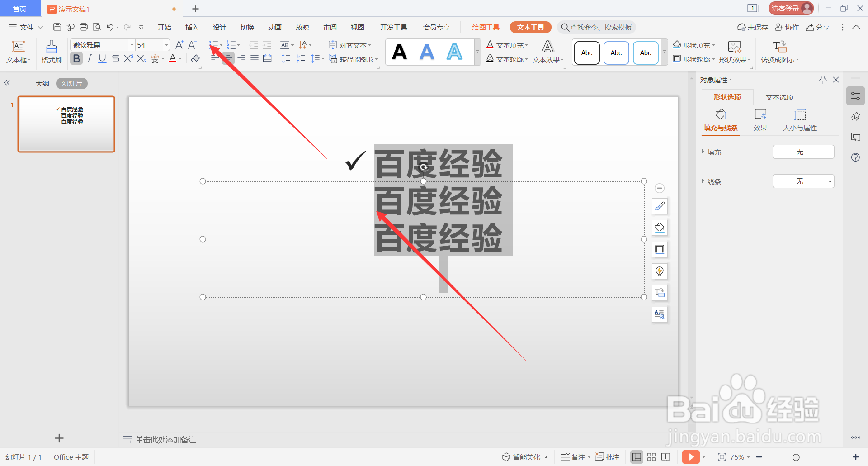Click the lightbulb tip icon beside the canvas
Screen dimensions: 868x466
pos(660,271)
